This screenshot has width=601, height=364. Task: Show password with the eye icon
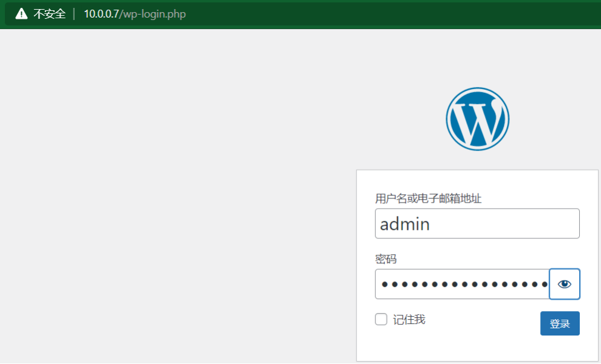click(x=564, y=284)
